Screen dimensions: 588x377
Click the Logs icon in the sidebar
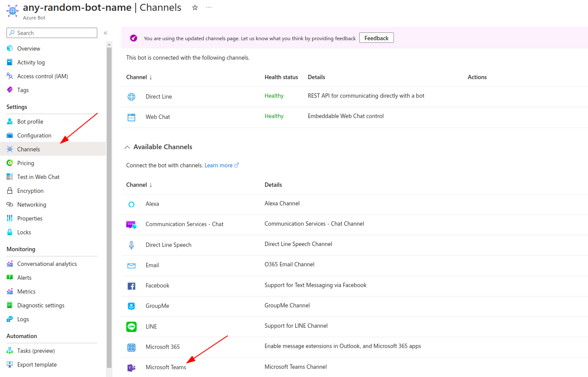[x=10, y=319]
